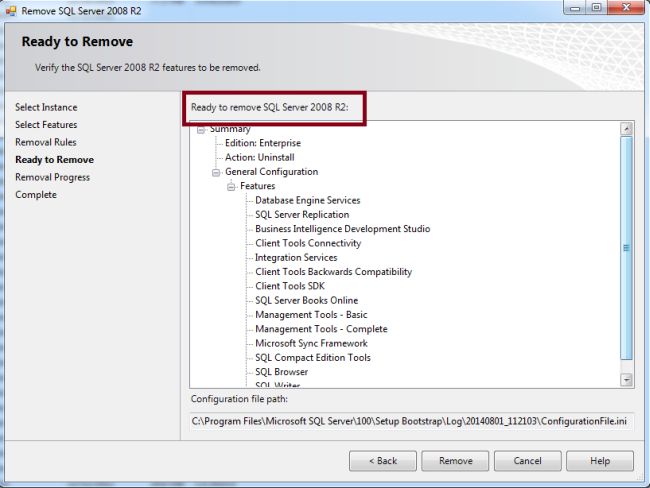Click the General Configuration label

coord(272,172)
